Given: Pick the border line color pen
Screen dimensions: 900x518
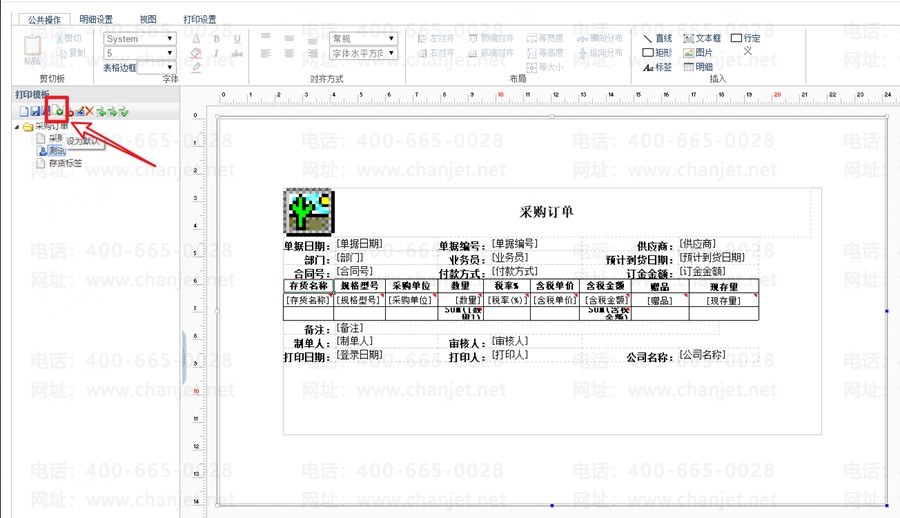Looking at the screenshot, I should click(x=196, y=67).
